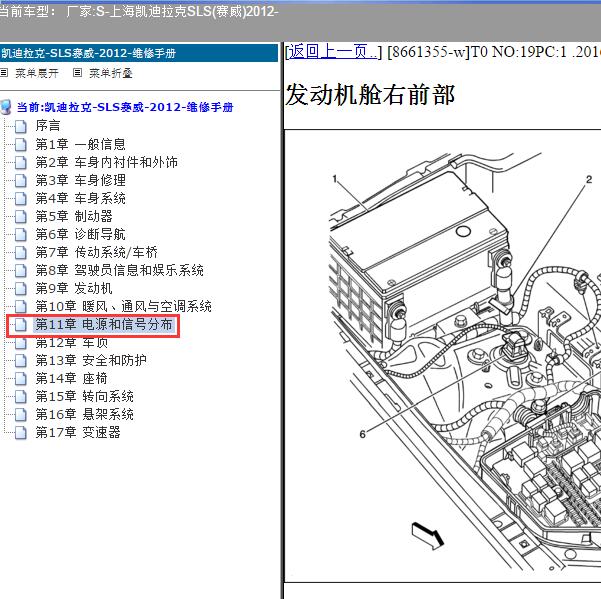
Task: Open 第10章 暖风、通风与空调系统
Action: pyautogui.click(x=123, y=306)
